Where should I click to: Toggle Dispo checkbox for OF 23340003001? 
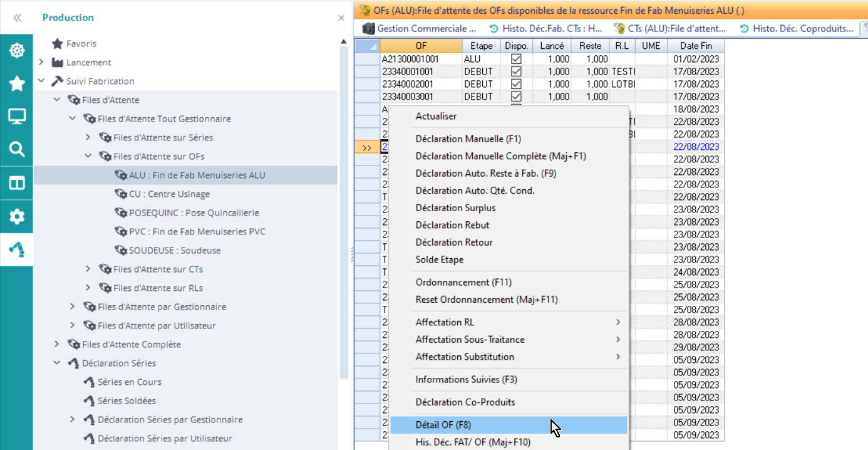pos(516,97)
